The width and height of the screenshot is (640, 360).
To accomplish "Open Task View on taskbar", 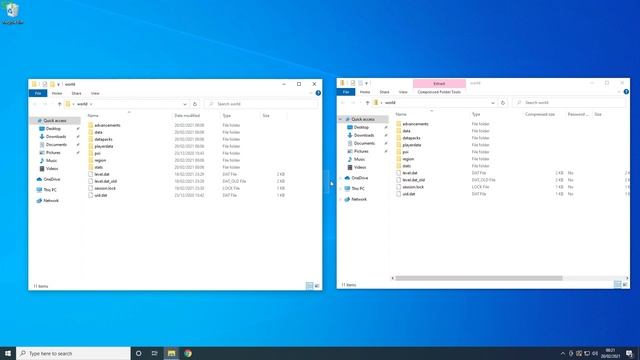I will pos(155,353).
